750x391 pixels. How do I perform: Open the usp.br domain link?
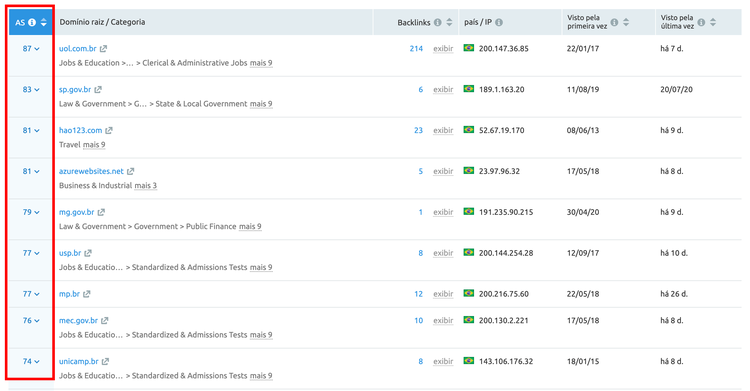[70, 253]
